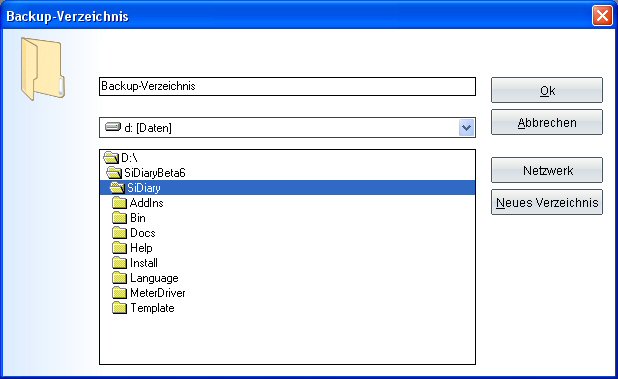Click the folder icon beside Docs
Viewport: 618px width, 379px height.
tap(119, 233)
